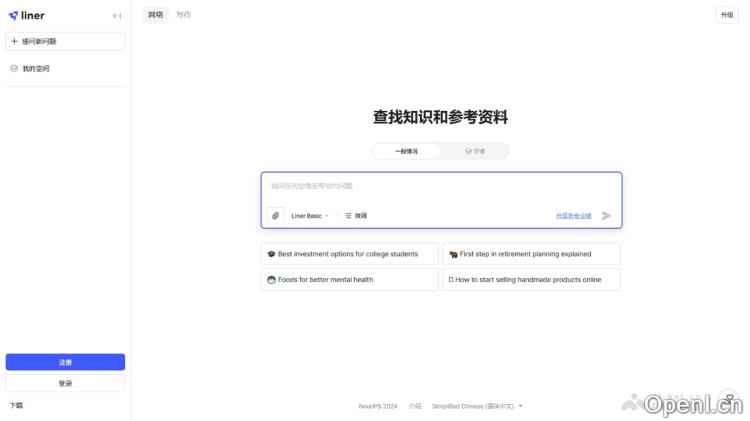Open 我的空间 in the sidebar
Image resolution: width=750 pixels, height=421 pixels.
click(35, 68)
